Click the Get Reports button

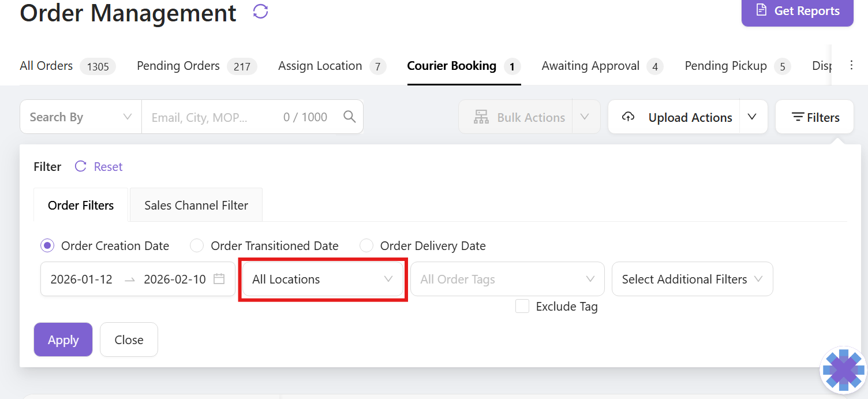tap(797, 11)
